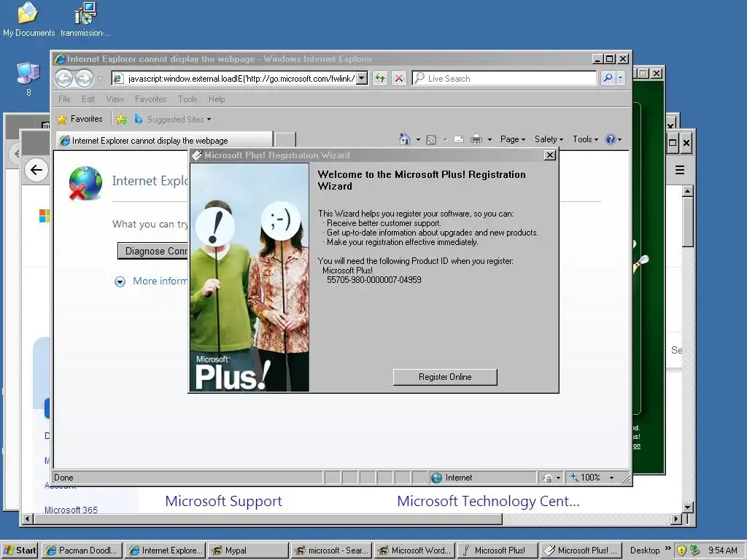747x560 pixels.
Task: Select the 'Internet Explorer cannot display' tab
Action: tap(164, 141)
